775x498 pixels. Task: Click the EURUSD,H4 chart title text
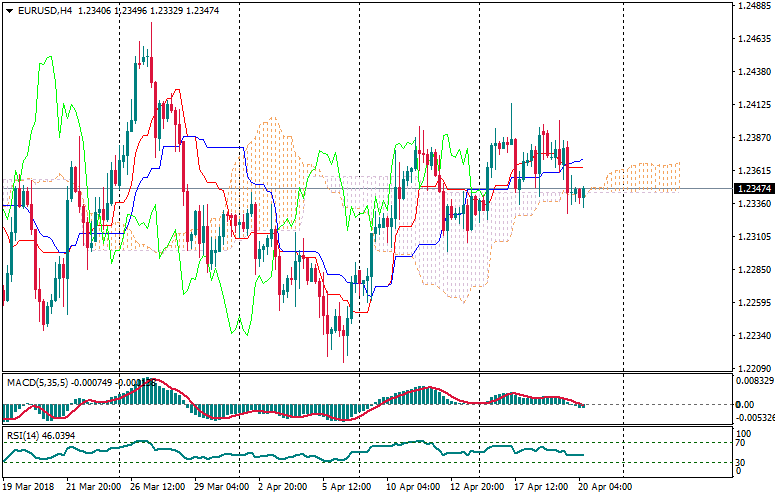tap(45, 11)
